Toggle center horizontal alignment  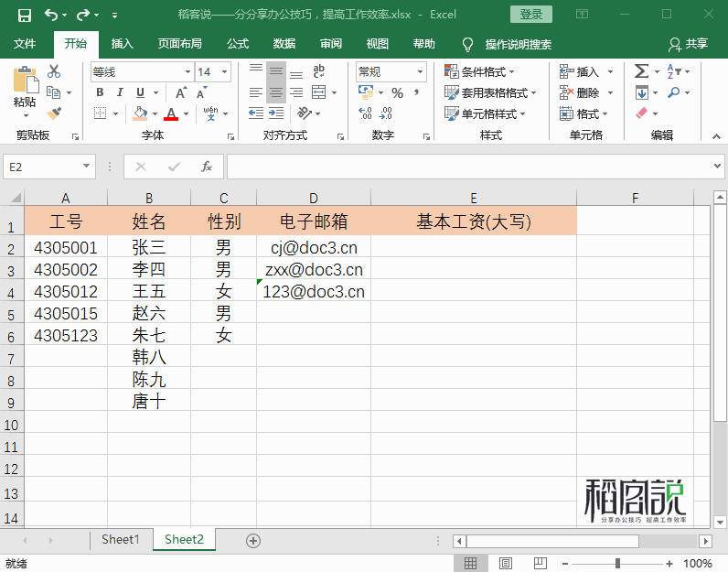(x=276, y=92)
